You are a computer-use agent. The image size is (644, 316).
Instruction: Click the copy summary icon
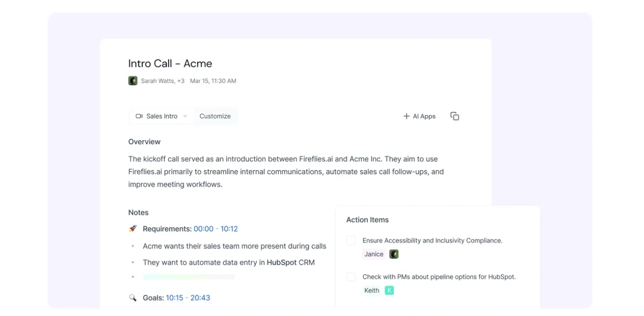click(455, 116)
